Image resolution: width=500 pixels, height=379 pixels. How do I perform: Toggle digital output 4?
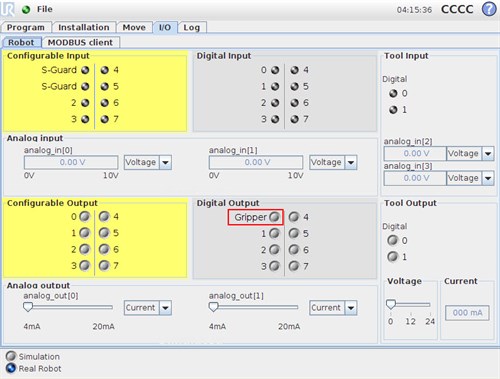point(294,217)
